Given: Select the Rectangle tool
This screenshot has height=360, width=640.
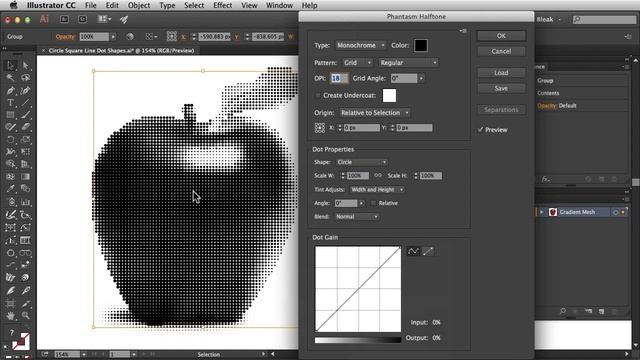Looking at the screenshot, I should point(10,115).
